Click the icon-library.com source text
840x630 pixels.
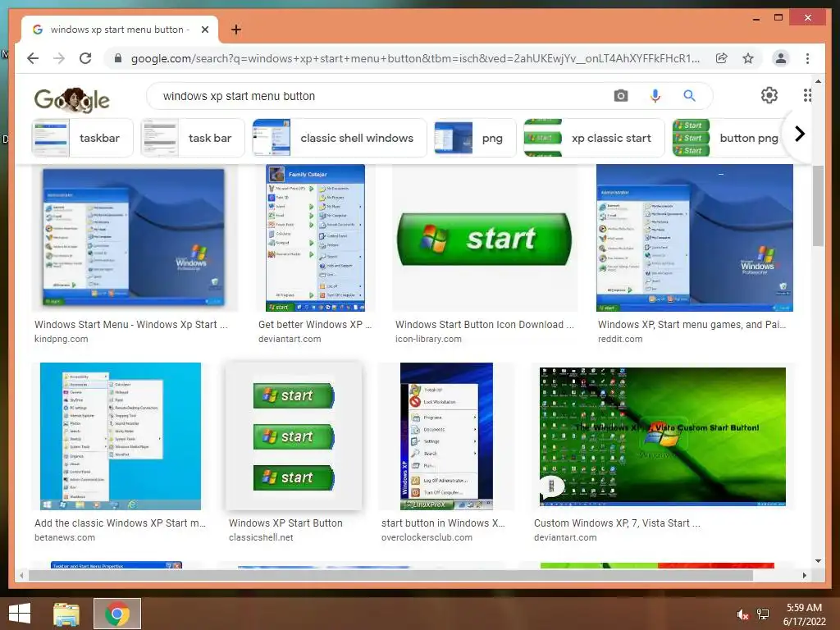coord(428,339)
